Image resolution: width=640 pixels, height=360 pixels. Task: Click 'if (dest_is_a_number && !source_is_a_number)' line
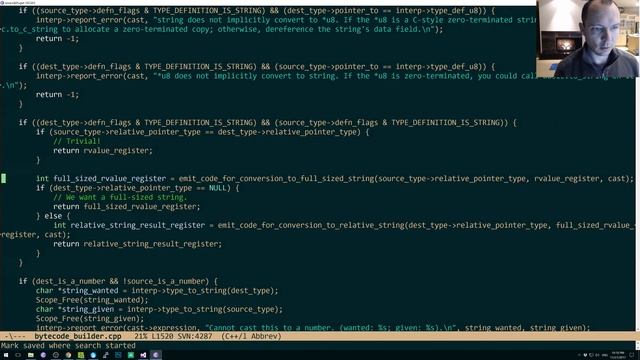(118, 281)
